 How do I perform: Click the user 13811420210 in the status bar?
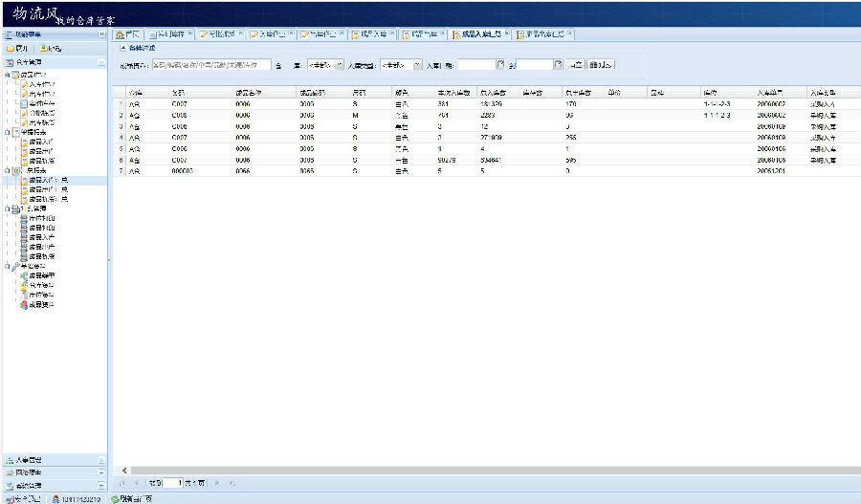[77, 499]
